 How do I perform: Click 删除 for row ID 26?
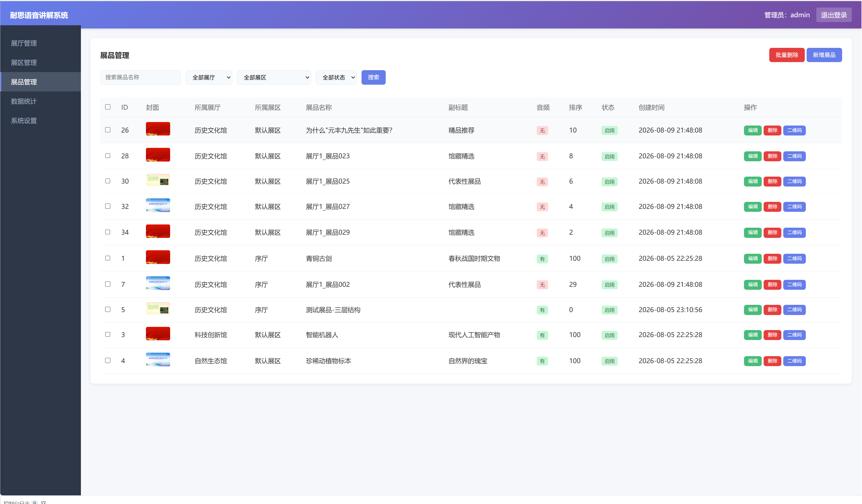[772, 130]
